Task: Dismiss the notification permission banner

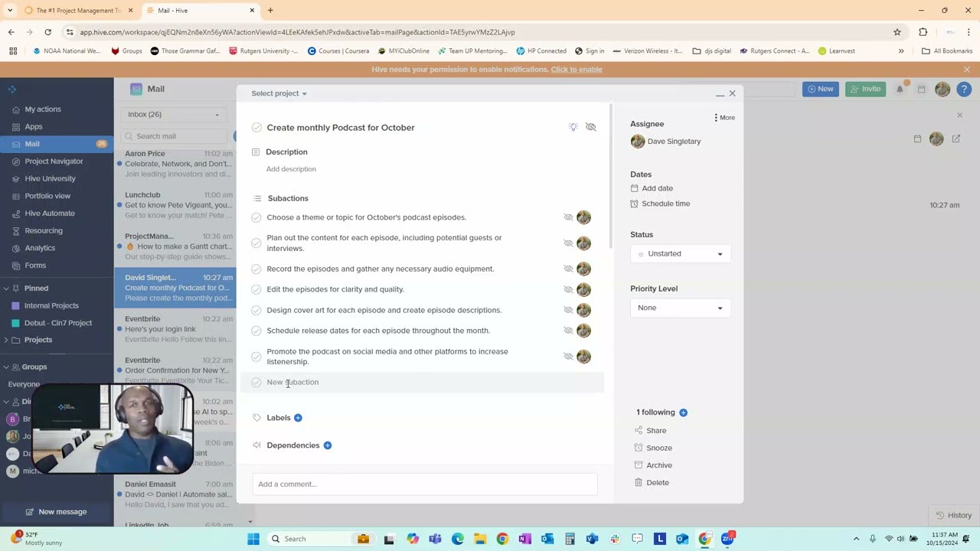Action: click(x=966, y=70)
